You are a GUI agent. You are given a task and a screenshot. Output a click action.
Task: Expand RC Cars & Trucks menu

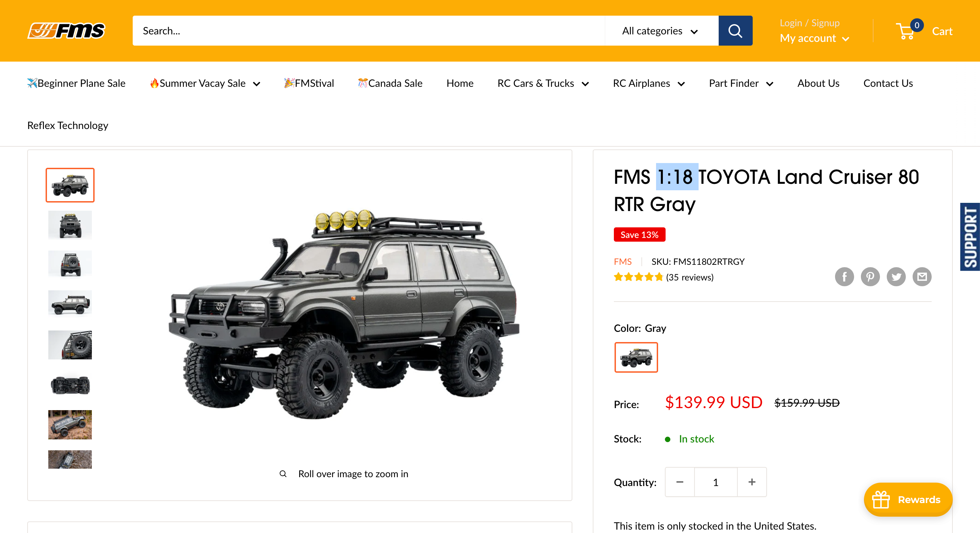click(543, 83)
